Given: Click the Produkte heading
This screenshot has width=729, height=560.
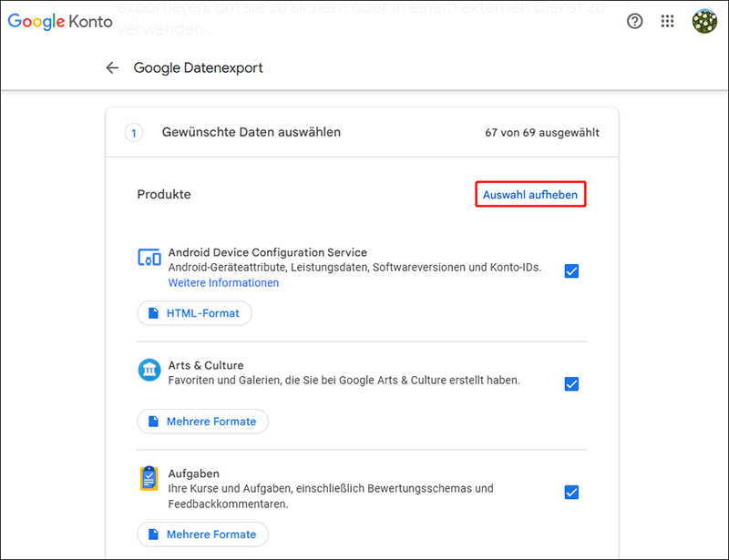Looking at the screenshot, I should 164,194.
